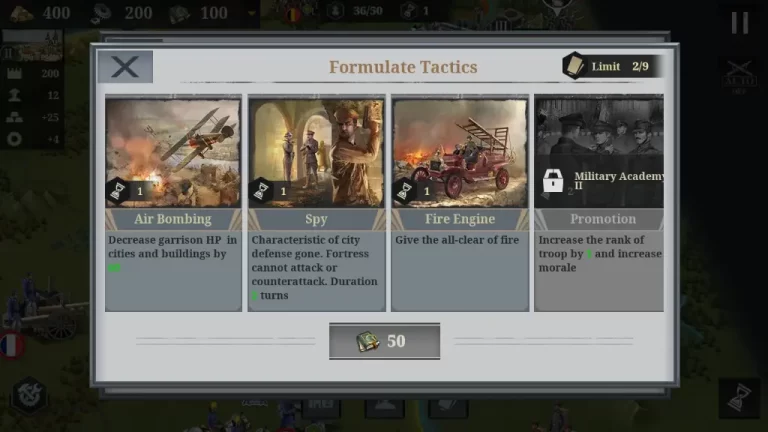Click the tactics Limit 2/9 card icon
768x432 pixels.
[x=574, y=66]
